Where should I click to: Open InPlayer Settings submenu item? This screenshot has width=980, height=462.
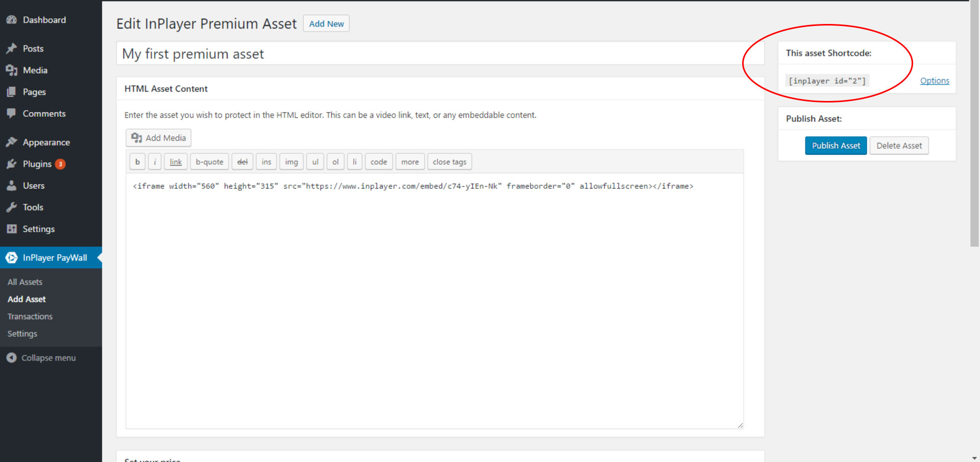tap(22, 333)
